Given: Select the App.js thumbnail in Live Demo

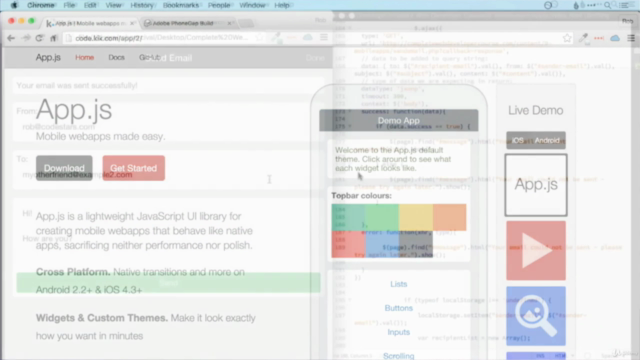Looking at the screenshot, I should (x=536, y=185).
